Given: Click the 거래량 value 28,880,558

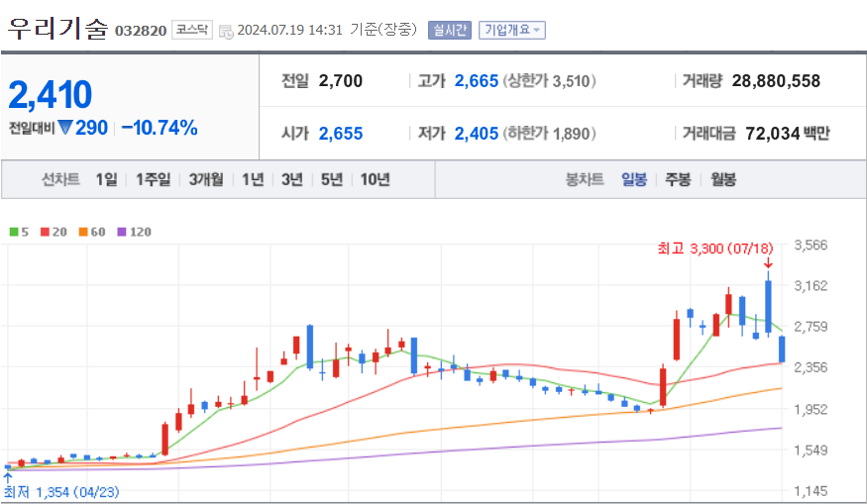Looking at the screenshot, I should click(776, 81).
